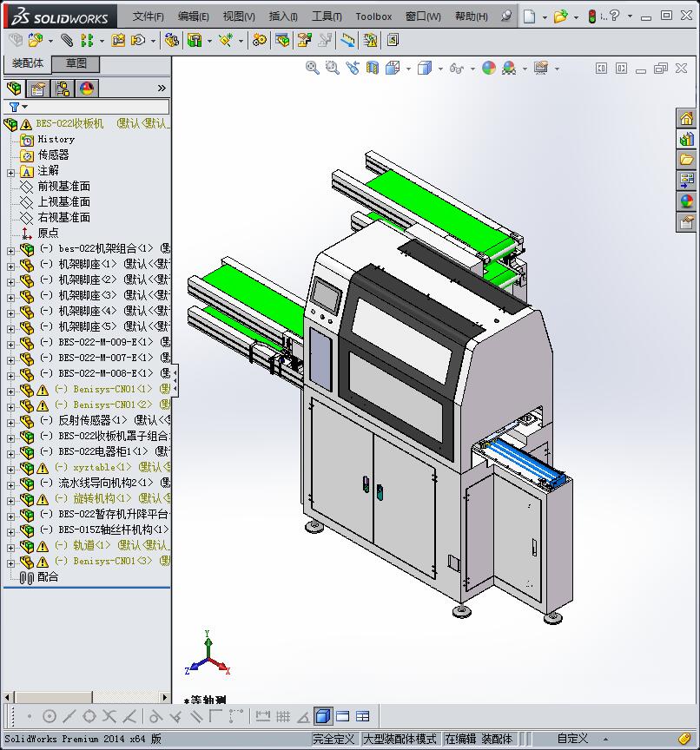The image size is (700, 750).
Task: Click the AssemblyXpert warning icon
Action: [370, 40]
